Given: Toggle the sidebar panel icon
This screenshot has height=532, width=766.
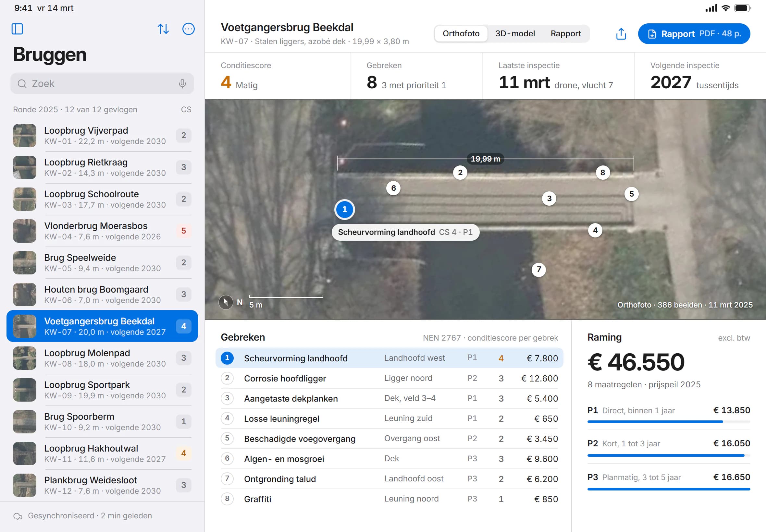Looking at the screenshot, I should tap(17, 29).
